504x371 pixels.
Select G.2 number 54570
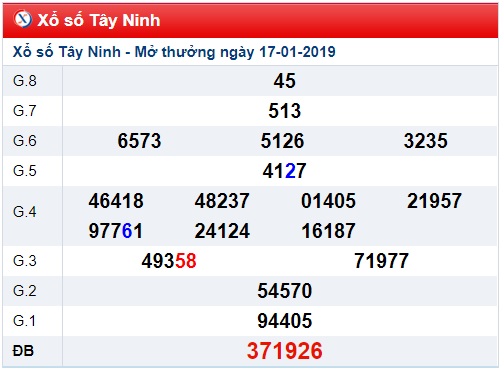tap(285, 291)
